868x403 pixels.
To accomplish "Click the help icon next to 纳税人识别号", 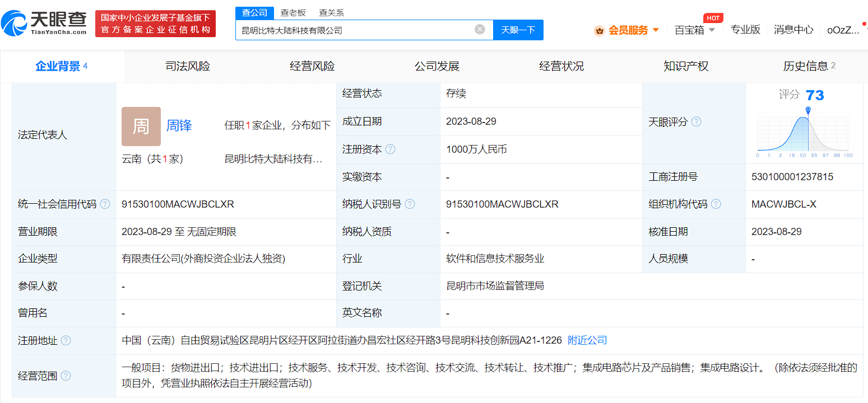I will coord(410,204).
